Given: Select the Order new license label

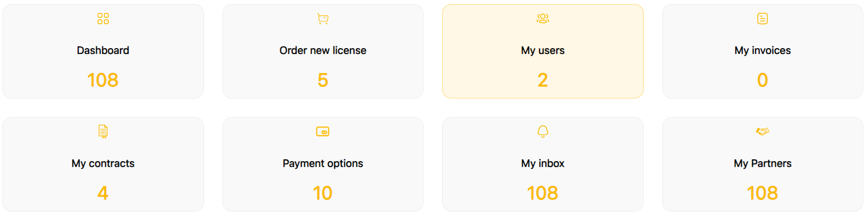Looking at the screenshot, I should pos(323,50).
